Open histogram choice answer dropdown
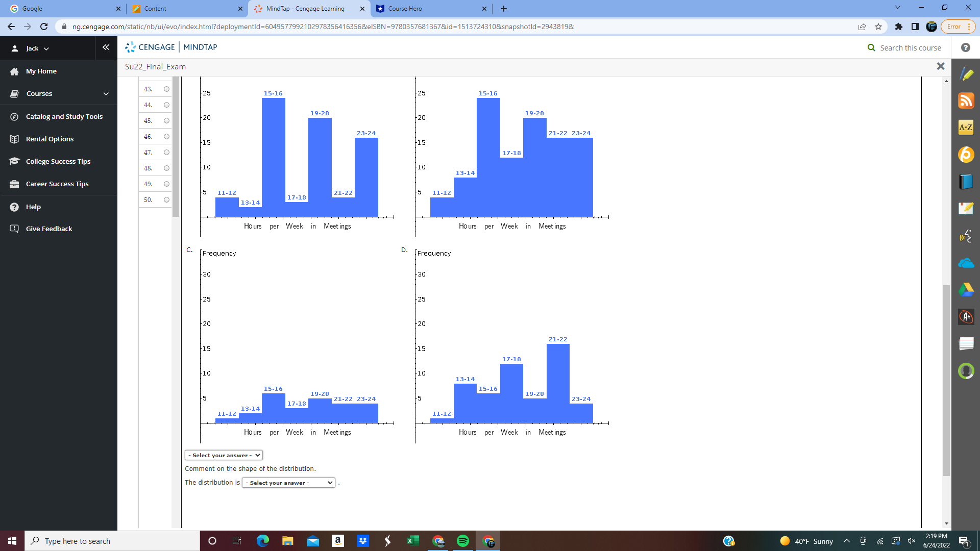 point(224,455)
